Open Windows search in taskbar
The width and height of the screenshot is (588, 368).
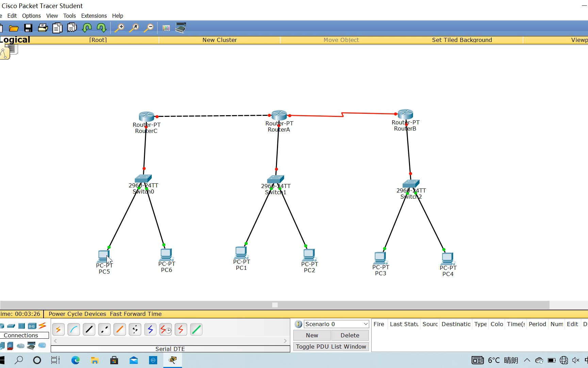[19, 360]
